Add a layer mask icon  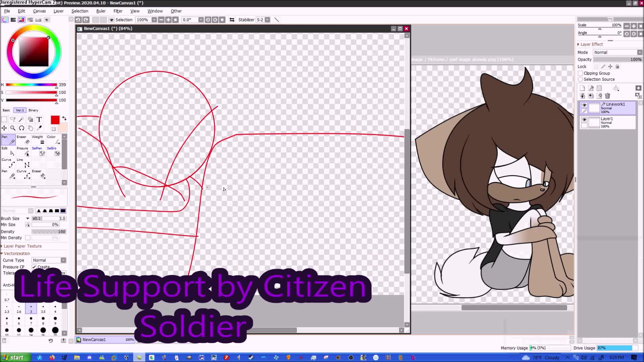638,88
